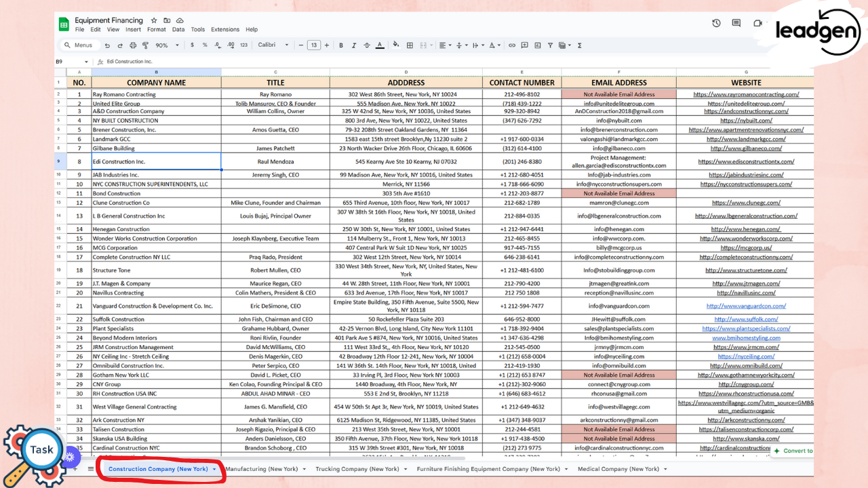The height and width of the screenshot is (488, 868).
Task: Open the Format menu
Action: pos(157,30)
